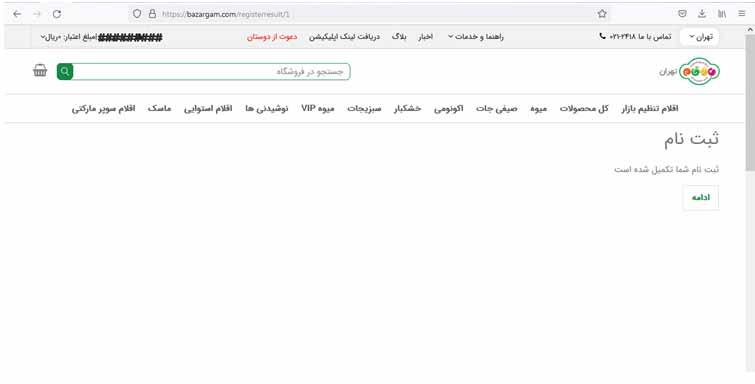Viewport: 755px width, 384px height.
Task: Click the green search magnifier button
Action: (65, 71)
